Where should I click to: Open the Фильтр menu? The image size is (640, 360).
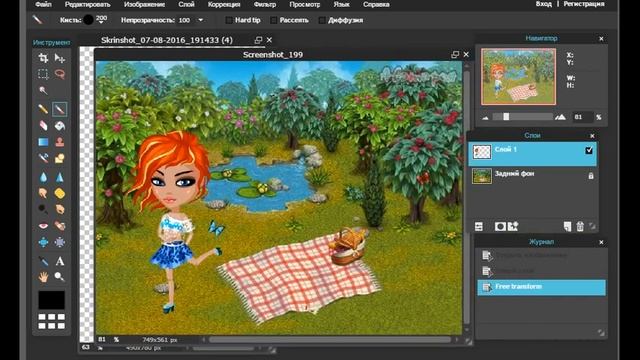pyautogui.click(x=265, y=4)
